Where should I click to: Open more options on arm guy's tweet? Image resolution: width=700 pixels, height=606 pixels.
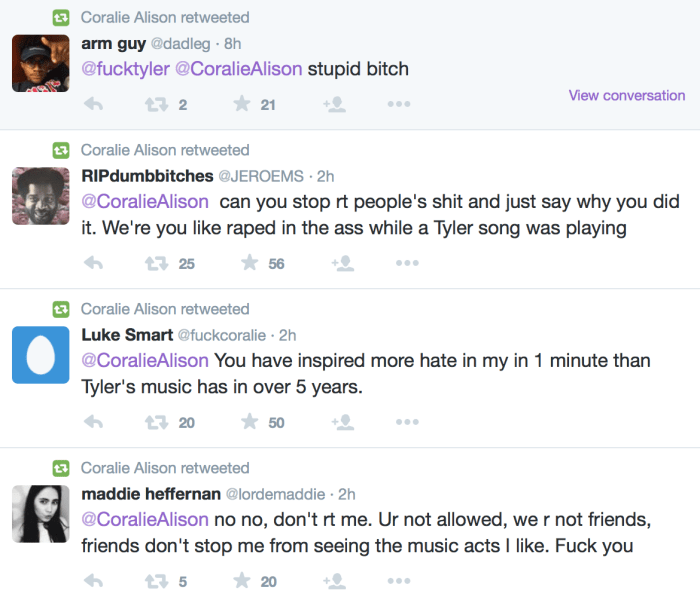[x=399, y=104]
